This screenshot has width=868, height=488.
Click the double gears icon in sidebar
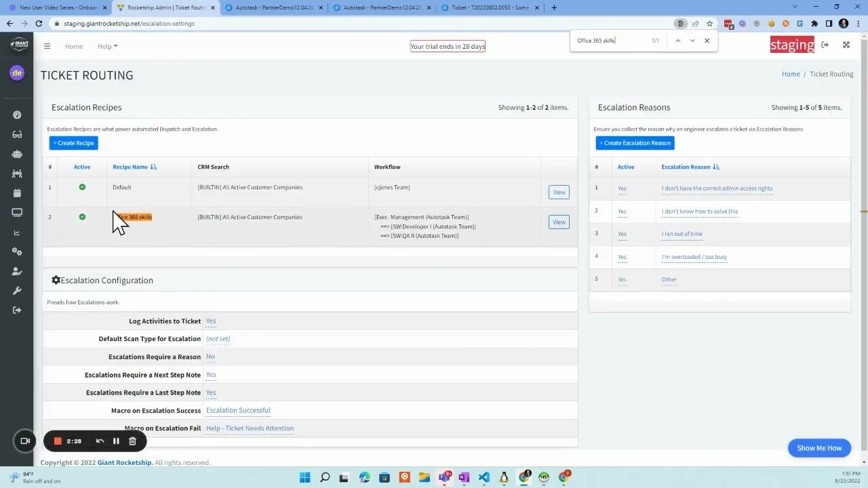[17, 251]
